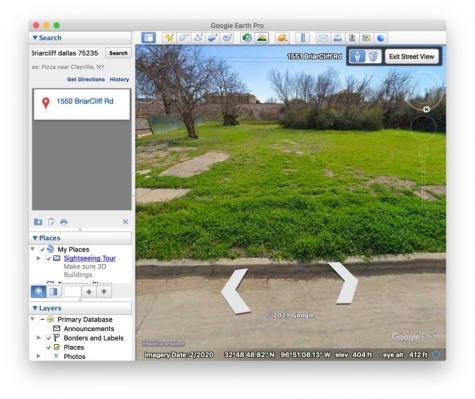Image resolution: width=475 pixels, height=399 pixels.
Task: Click the Search button
Action: point(118,53)
